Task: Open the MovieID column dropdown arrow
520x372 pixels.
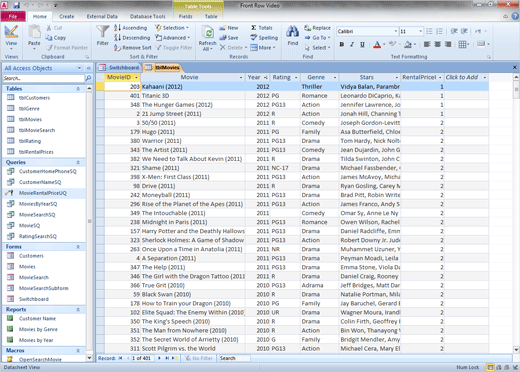Action: click(136, 77)
